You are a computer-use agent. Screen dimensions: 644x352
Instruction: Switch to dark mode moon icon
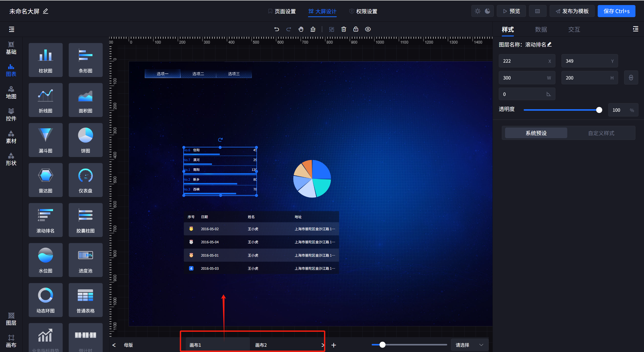(487, 11)
